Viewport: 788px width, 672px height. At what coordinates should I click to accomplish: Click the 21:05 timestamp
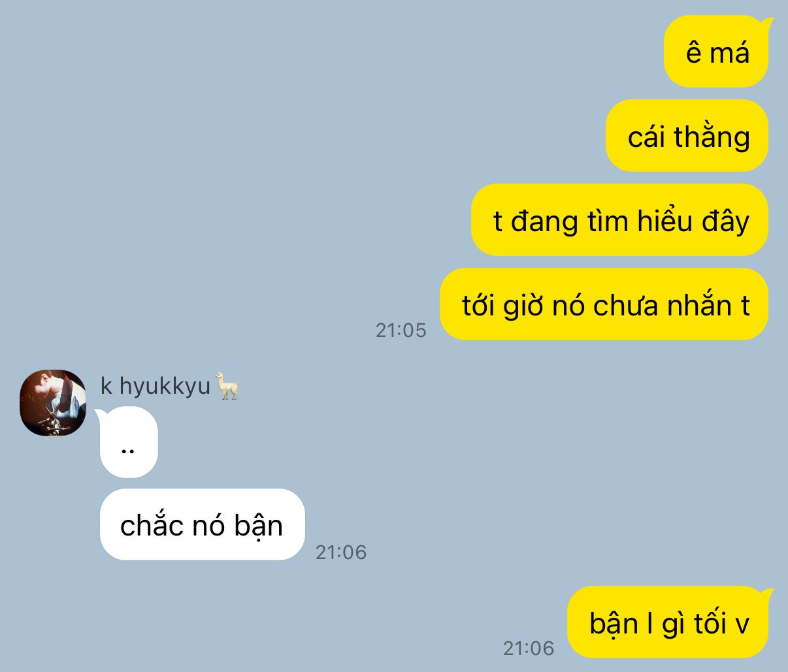click(x=401, y=330)
